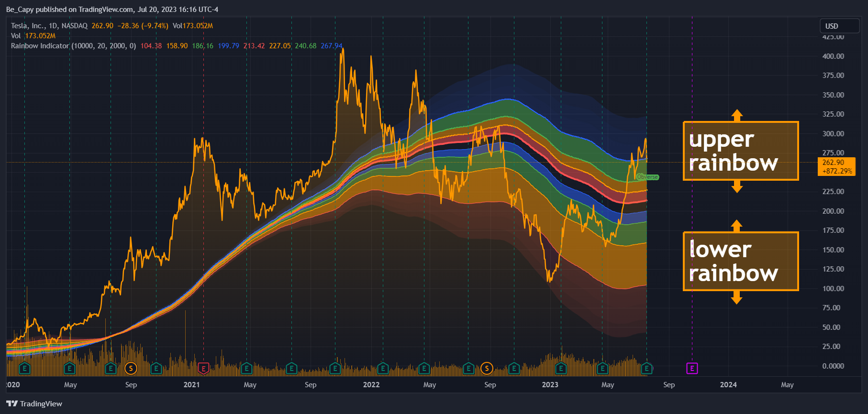Viewport: 868px width, 414px height.
Task: Select the upper rainbow text annotation
Action: coord(741,151)
